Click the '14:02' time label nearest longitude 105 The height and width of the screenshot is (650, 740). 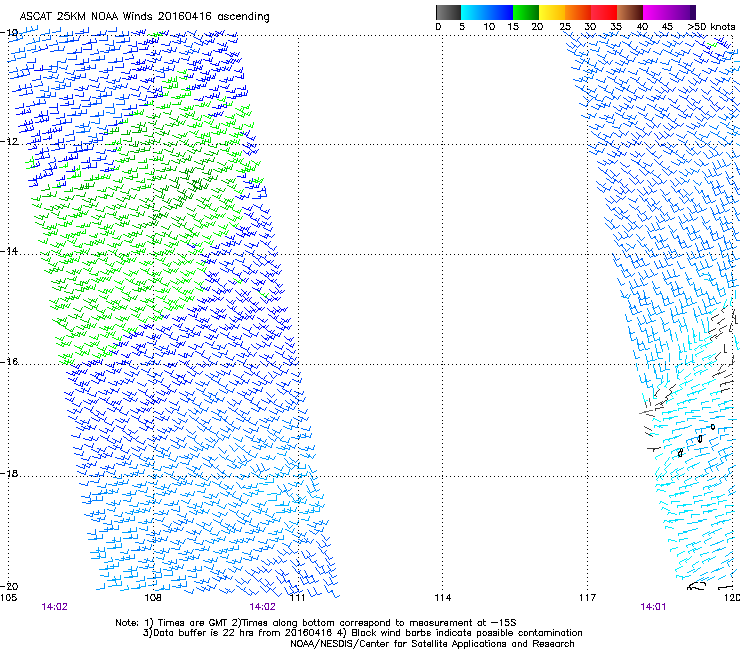54,607
